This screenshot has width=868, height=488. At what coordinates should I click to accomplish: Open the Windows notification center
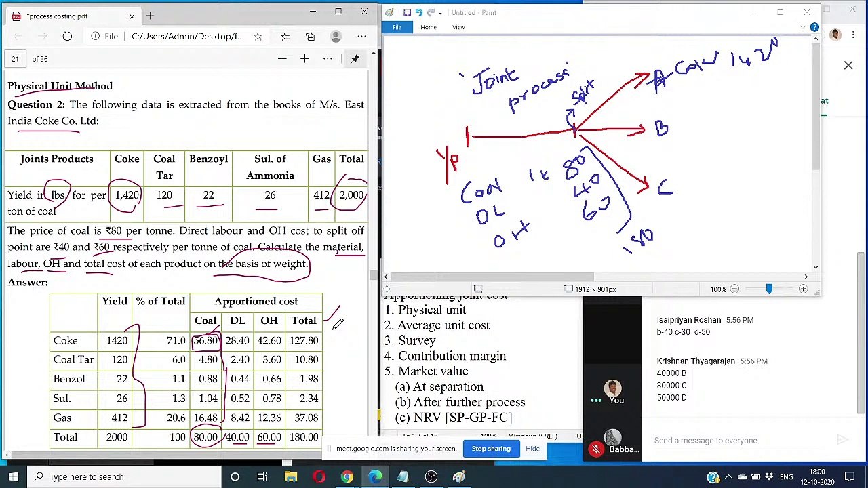[850, 476]
